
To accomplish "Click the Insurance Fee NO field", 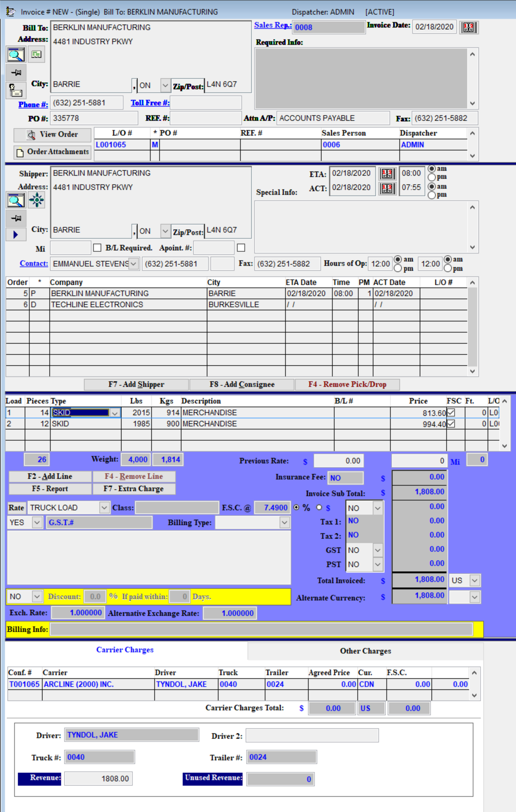I will pos(346,478).
